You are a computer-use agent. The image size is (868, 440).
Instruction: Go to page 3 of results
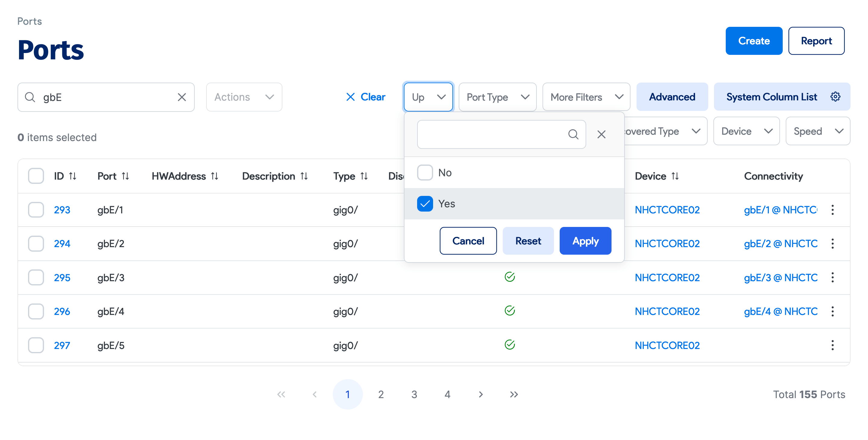[x=414, y=394]
